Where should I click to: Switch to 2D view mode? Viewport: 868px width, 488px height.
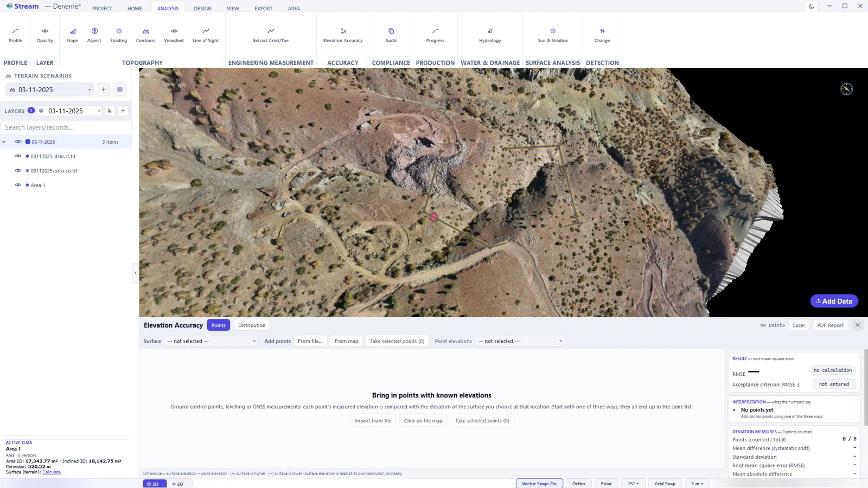(x=178, y=484)
